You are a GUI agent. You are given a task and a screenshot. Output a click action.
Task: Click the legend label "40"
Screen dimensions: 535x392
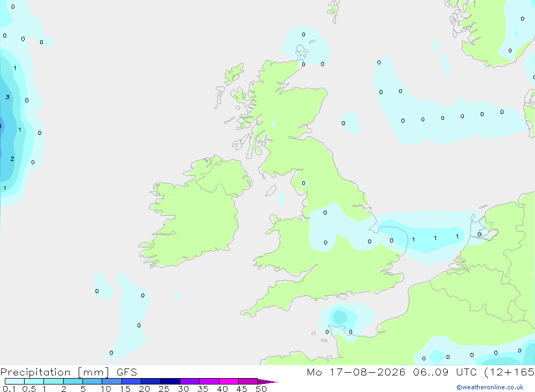(222, 389)
